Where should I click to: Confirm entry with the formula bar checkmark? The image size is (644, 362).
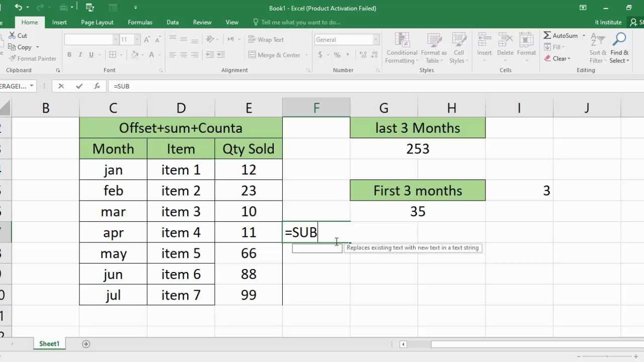click(79, 86)
